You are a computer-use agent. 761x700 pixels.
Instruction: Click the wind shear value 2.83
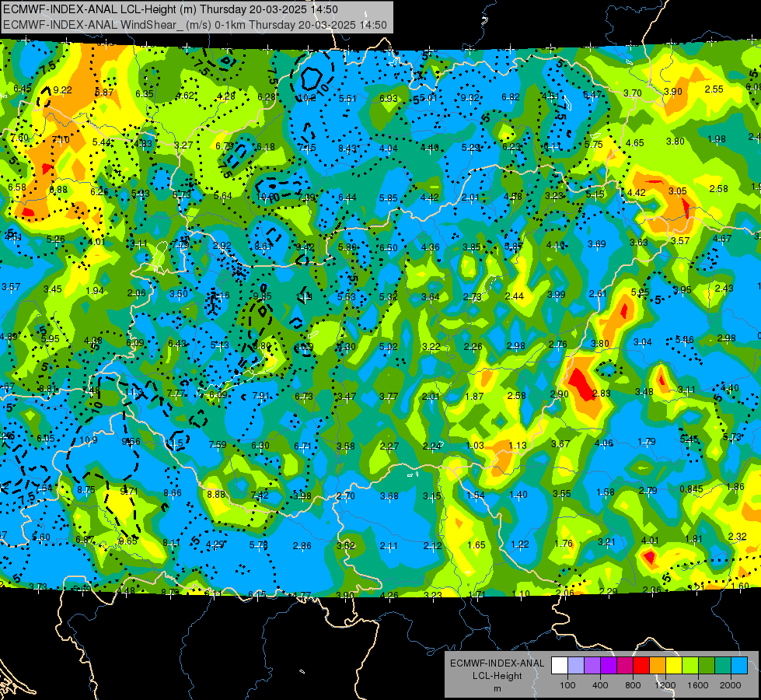click(x=602, y=394)
